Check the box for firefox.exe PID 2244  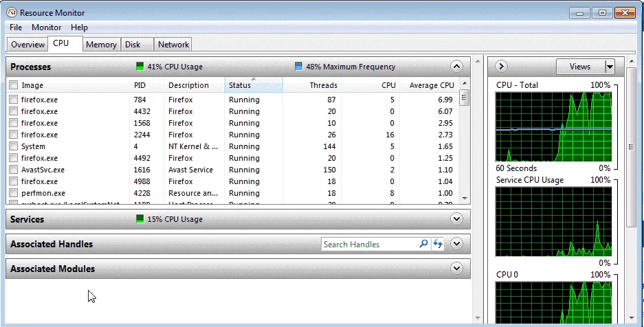(x=14, y=135)
